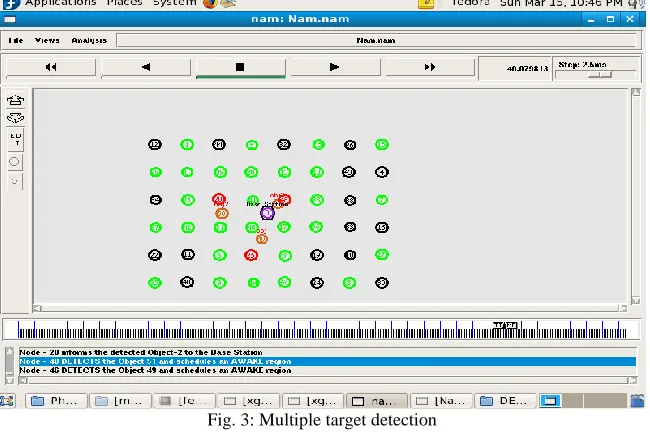Select message 'Node - 20 informs the detected Object-2'

coord(141,352)
